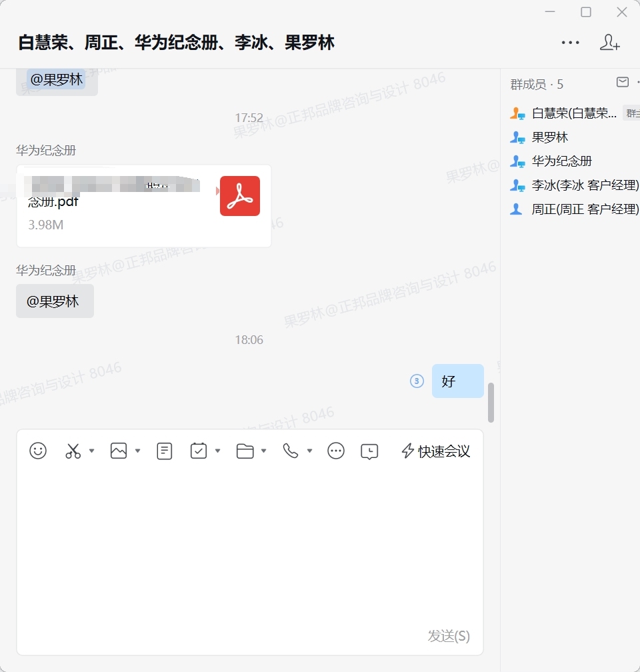Minimize the chat window

point(550,12)
